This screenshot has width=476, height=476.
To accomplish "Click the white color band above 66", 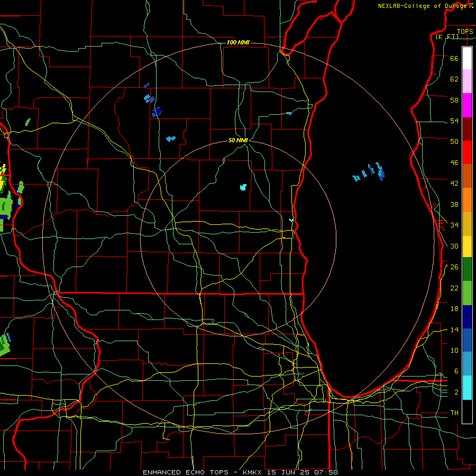I will [x=467, y=58].
